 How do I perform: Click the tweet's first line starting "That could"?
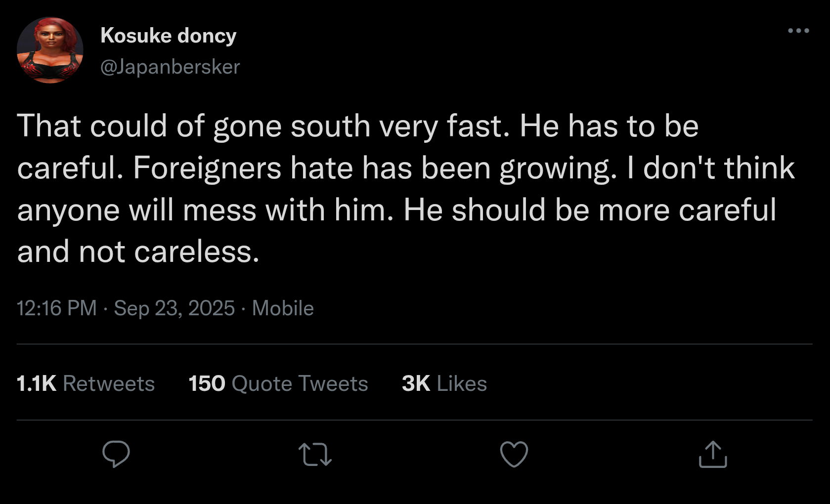pos(357,126)
